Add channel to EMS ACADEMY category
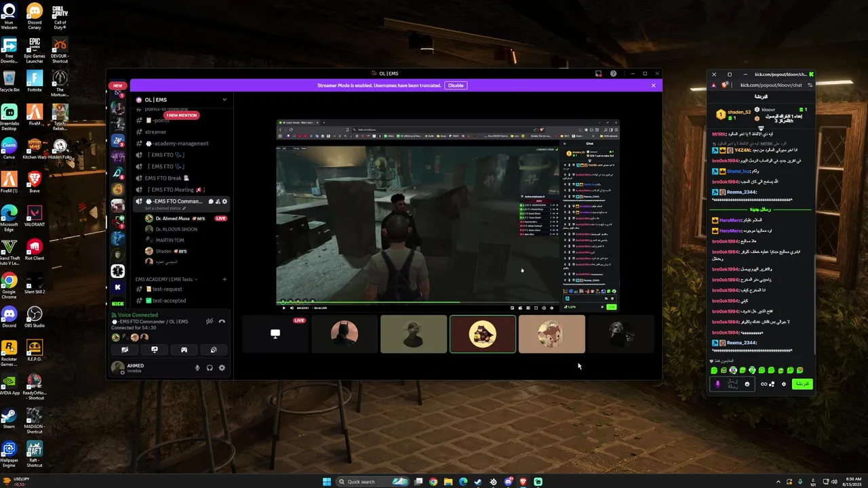 click(224, 279)
